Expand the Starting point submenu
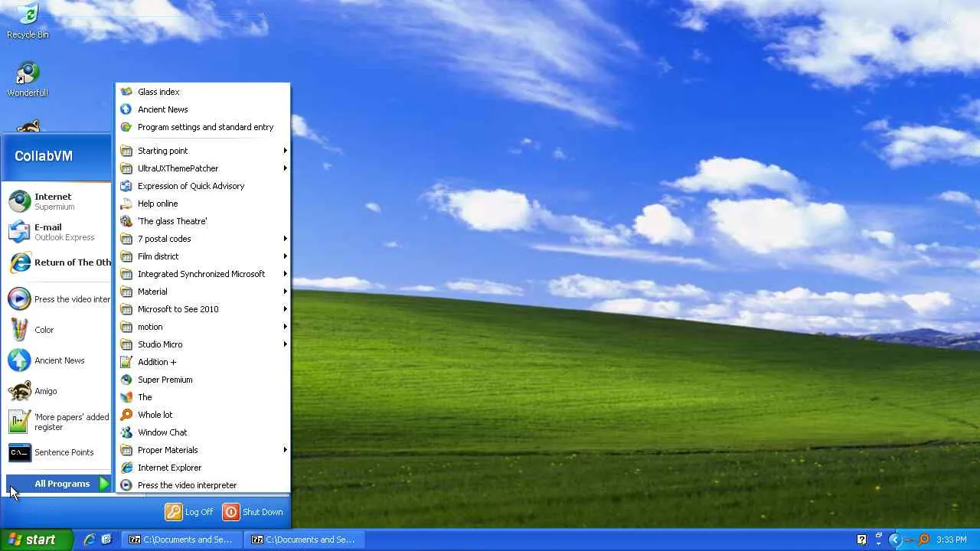Image resolution: width=980 pixels, height=551 pixels. point(203,151)
